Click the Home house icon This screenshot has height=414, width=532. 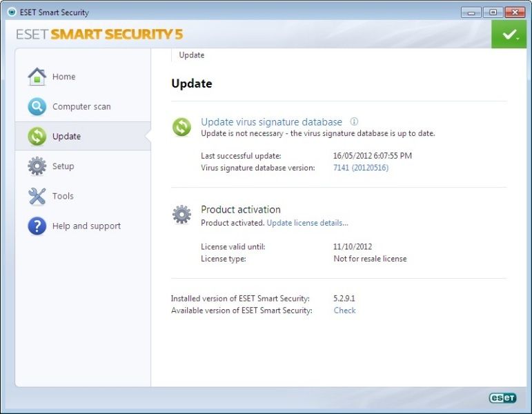coord(37,77)
